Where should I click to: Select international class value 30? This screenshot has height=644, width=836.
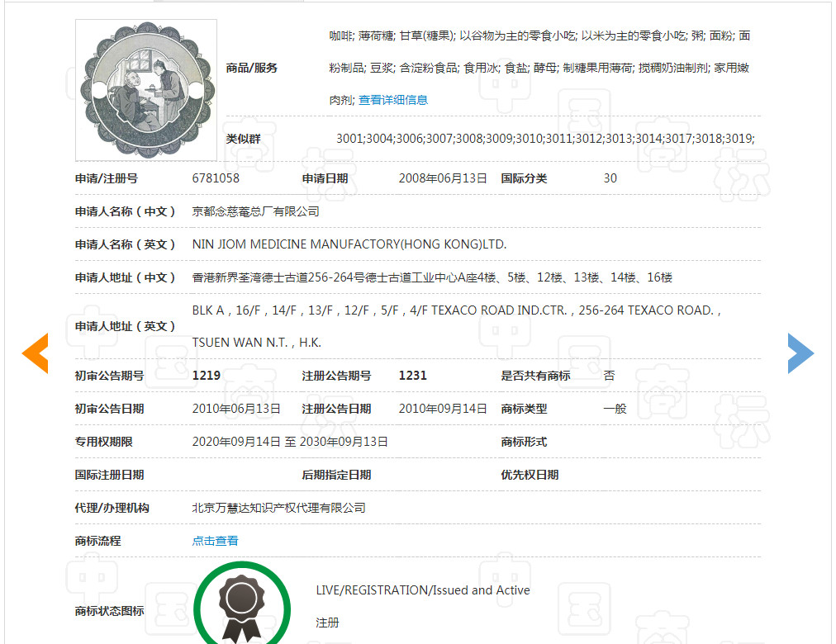(x=610, y=178)
